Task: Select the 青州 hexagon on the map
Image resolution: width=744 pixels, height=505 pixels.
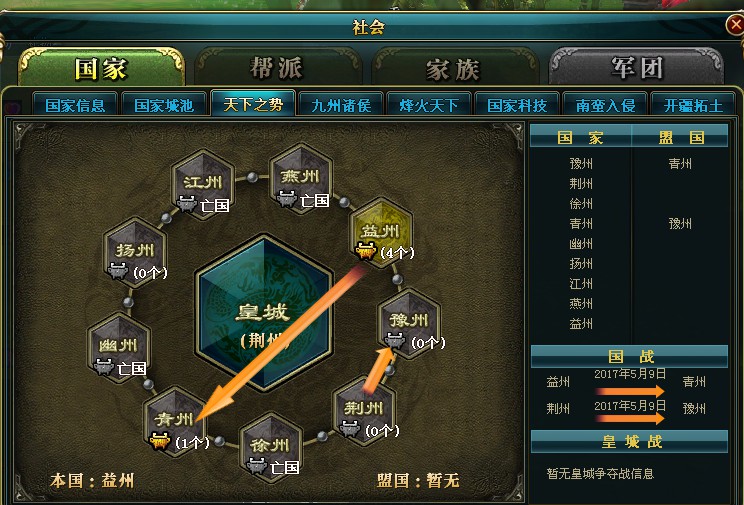Action: [x=175, y=421]
